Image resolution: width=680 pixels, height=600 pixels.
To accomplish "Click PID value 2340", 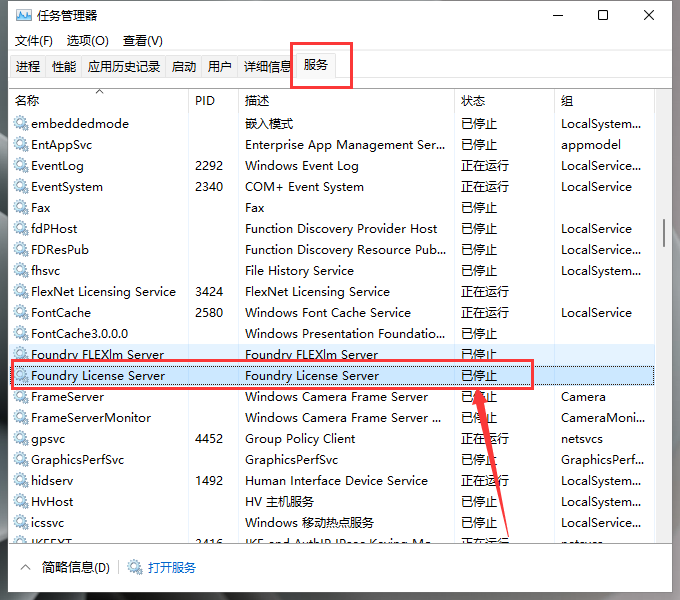I will (x=209, y=186).
